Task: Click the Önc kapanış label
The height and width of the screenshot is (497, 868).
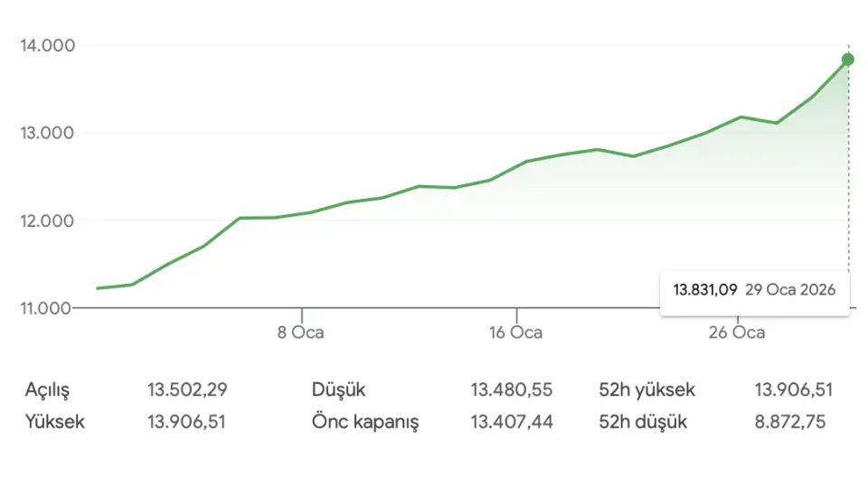Action: (x=365, y=421)
